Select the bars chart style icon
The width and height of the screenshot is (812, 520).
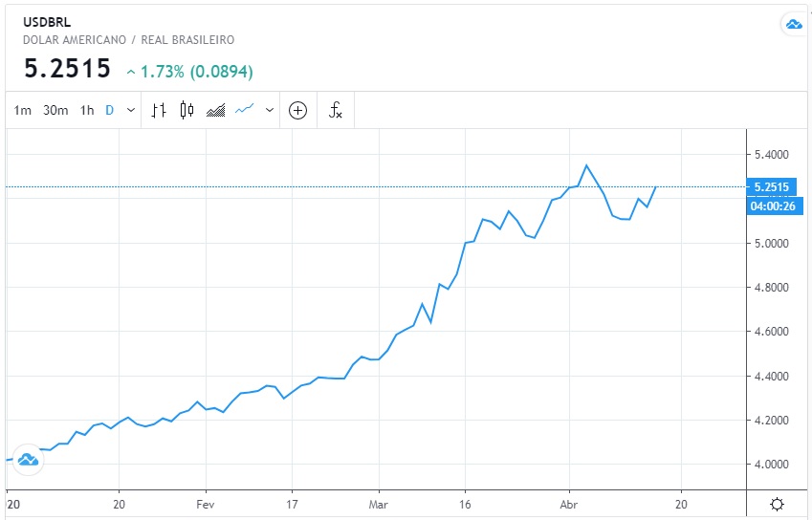(159, 110)
